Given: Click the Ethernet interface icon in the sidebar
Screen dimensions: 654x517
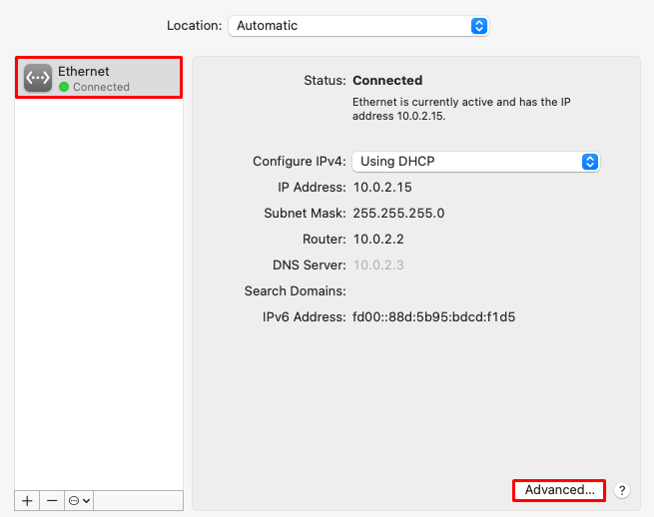Looking at the screenshot, I should [38, 78].
